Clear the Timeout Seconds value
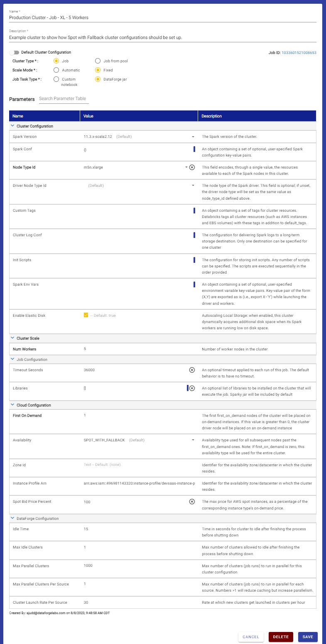Image resolution: width=326 pixels, height=644 pixels. [x=191, y=370]
